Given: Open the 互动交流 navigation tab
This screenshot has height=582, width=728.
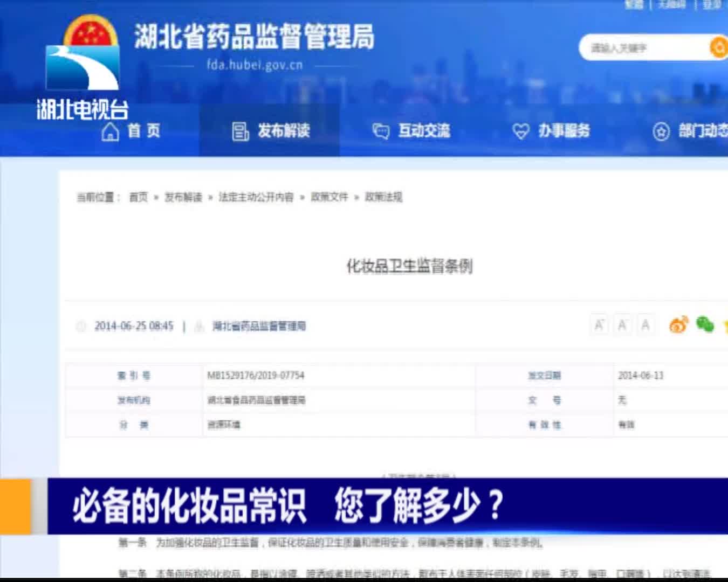Looking at the screenshot, I should pos(411,131).
